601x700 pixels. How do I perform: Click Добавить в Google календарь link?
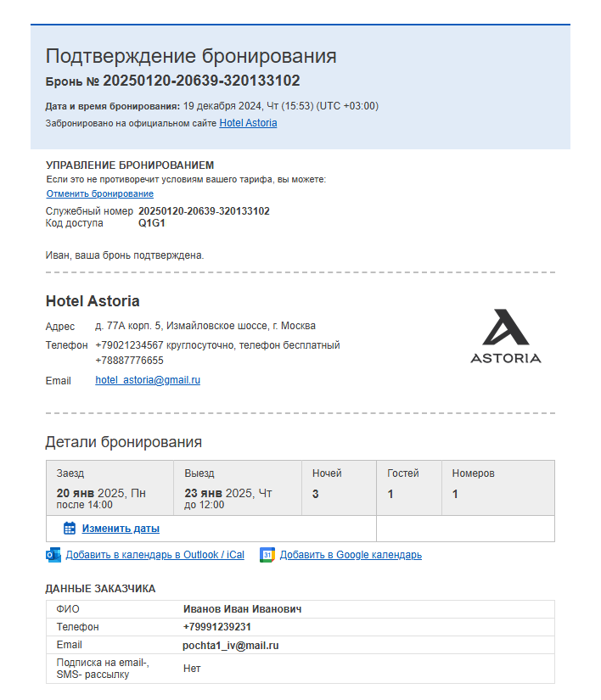click(x=351, y=555)
